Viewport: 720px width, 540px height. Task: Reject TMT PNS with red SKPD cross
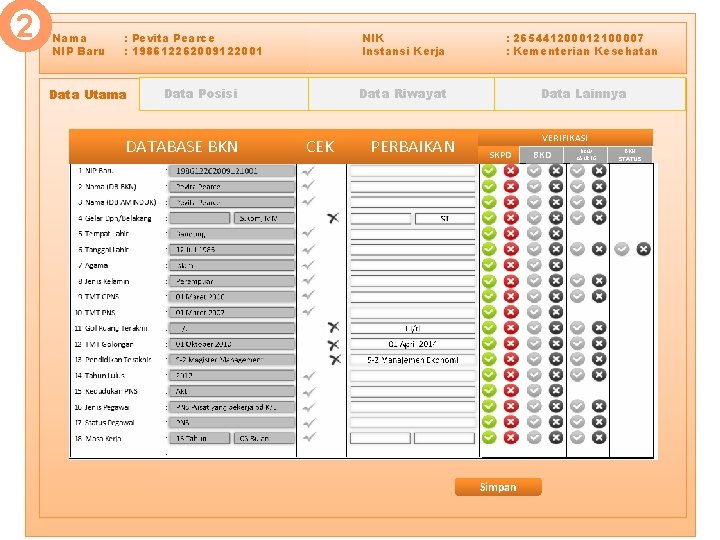click(511, 312)
